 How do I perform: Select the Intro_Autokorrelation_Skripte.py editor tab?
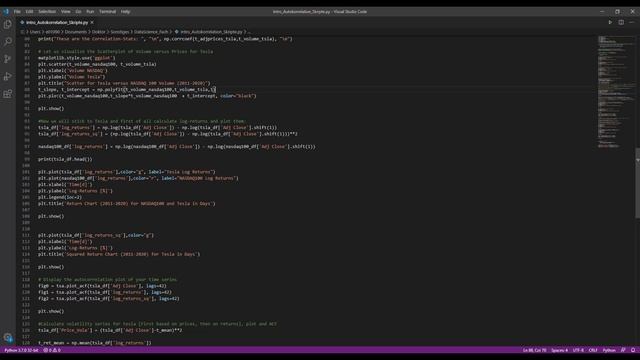(x=56, y=22)
